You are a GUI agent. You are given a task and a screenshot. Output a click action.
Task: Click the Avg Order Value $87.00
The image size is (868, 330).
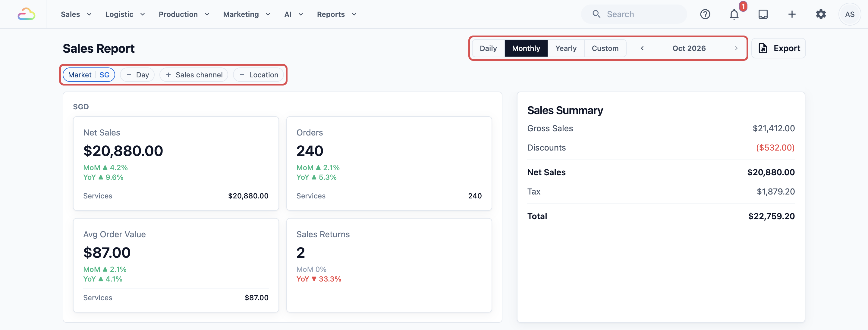[107, 252]
